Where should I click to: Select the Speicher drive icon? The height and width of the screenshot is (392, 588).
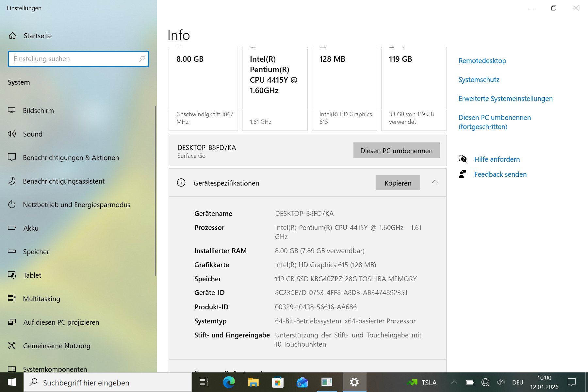pos(12,252)
